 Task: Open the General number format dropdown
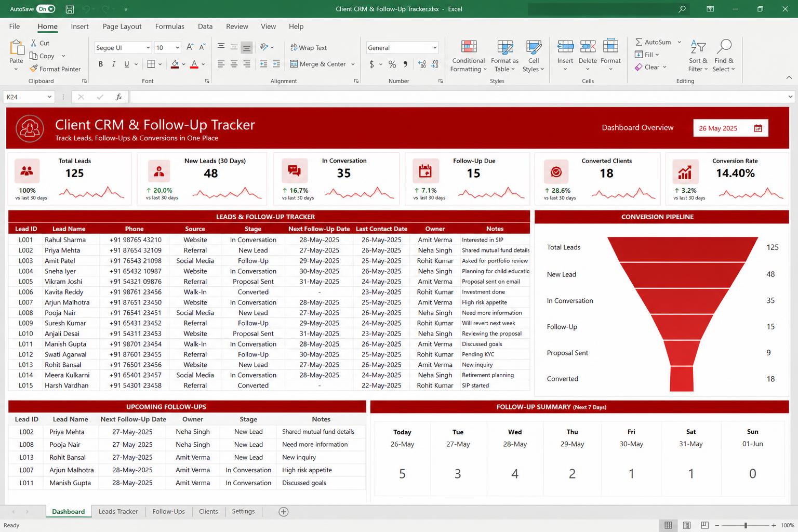pyautogui.click(x=435, y=48)
